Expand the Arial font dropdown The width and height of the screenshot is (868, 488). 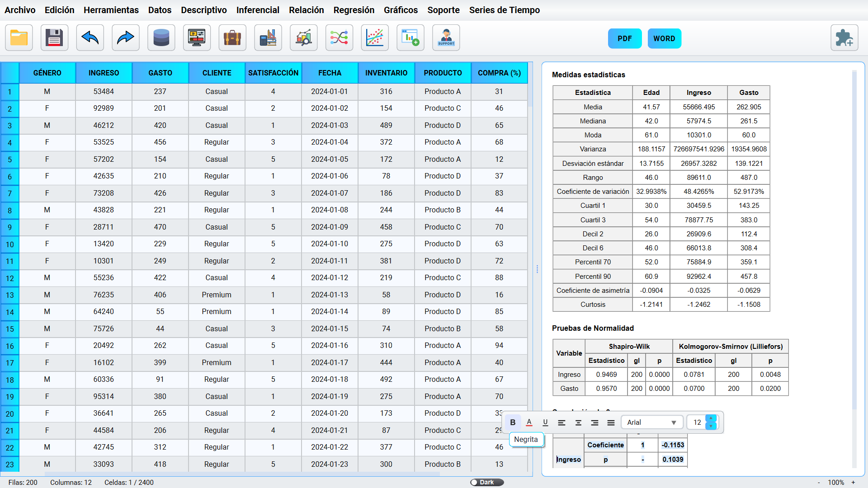(x=651, y=422)
